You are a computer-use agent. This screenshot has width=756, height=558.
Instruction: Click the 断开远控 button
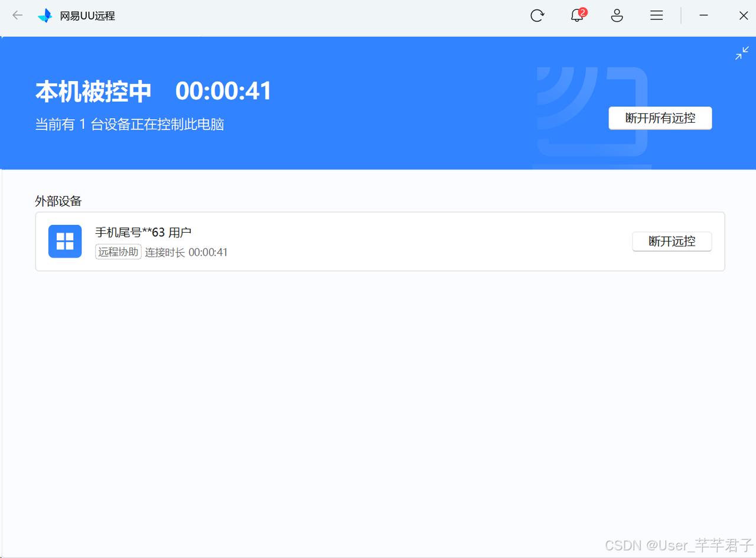tap(672, 241)
